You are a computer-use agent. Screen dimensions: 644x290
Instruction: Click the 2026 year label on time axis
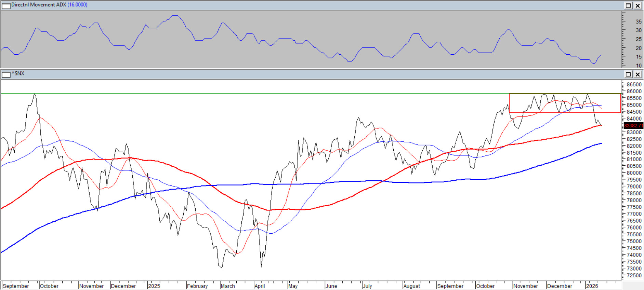click(592, 286)
